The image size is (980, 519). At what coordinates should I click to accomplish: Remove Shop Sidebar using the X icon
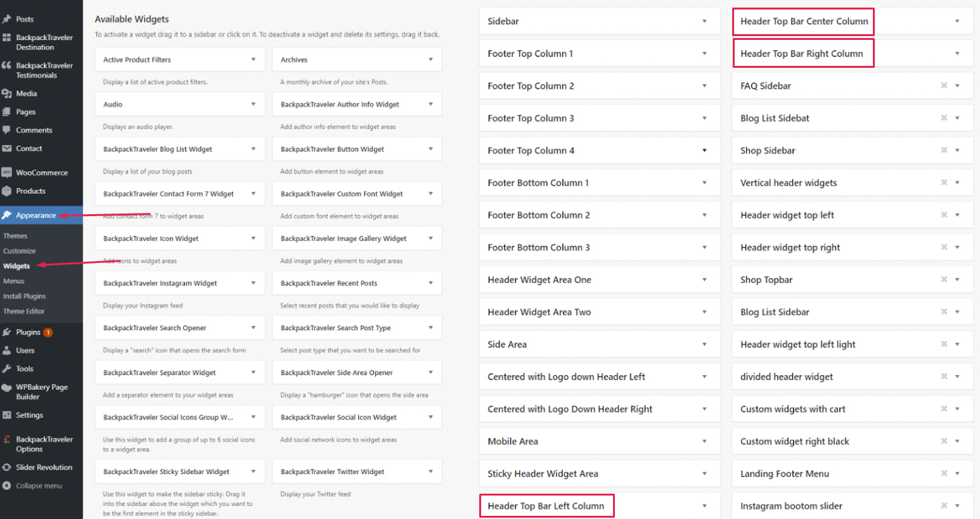pyautogui.click(x=944, y=150)
